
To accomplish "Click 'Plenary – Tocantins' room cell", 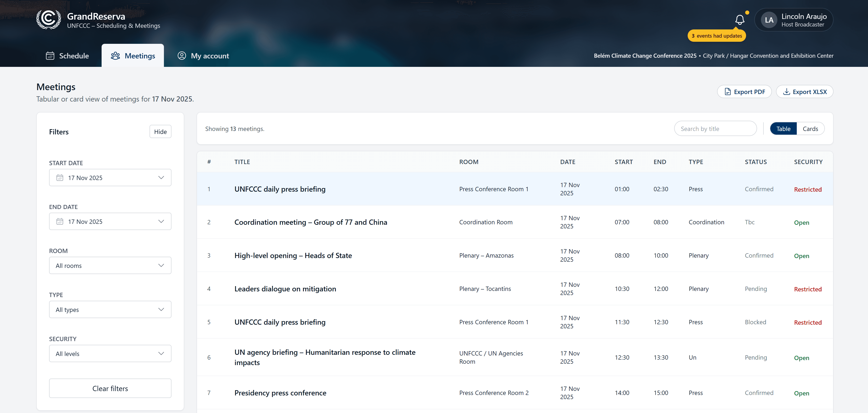I will coord(485,289).
